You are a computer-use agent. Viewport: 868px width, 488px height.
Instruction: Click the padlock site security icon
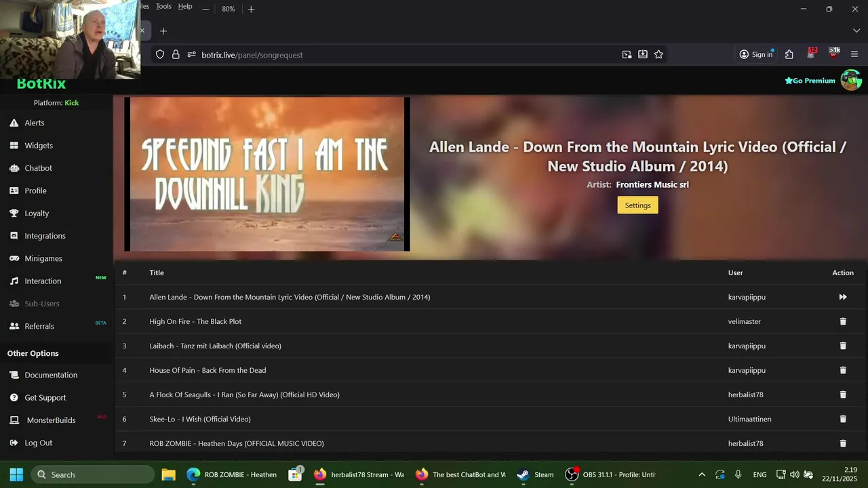coord(176,54)
